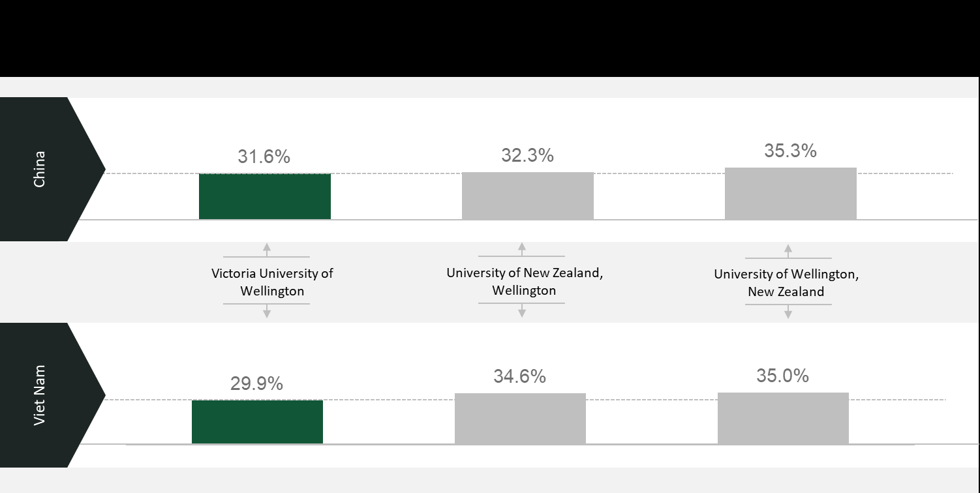Click the University of Wellington, New Zealand label
The width and height of the screenshot is (980, 493).
point(786,282)
